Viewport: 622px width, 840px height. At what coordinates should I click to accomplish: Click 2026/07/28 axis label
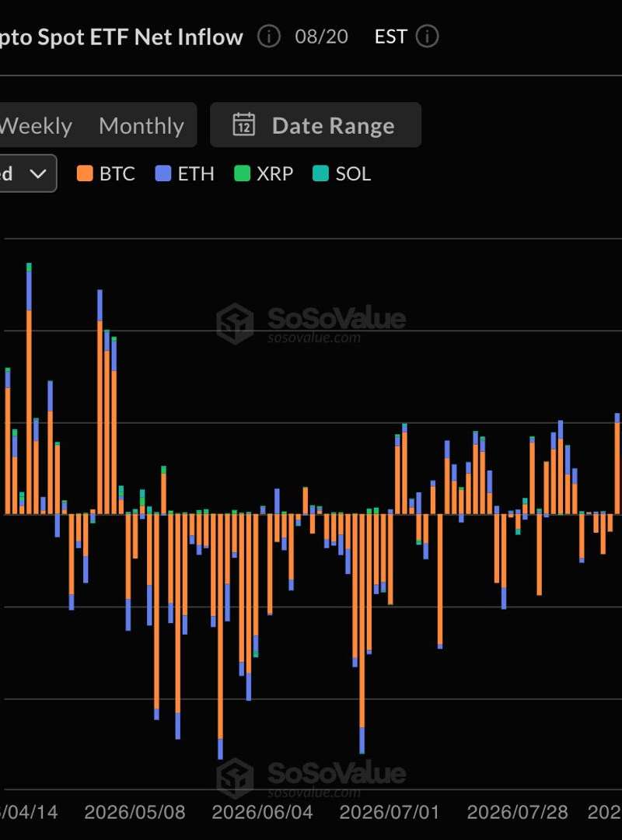tap(518, 812)
